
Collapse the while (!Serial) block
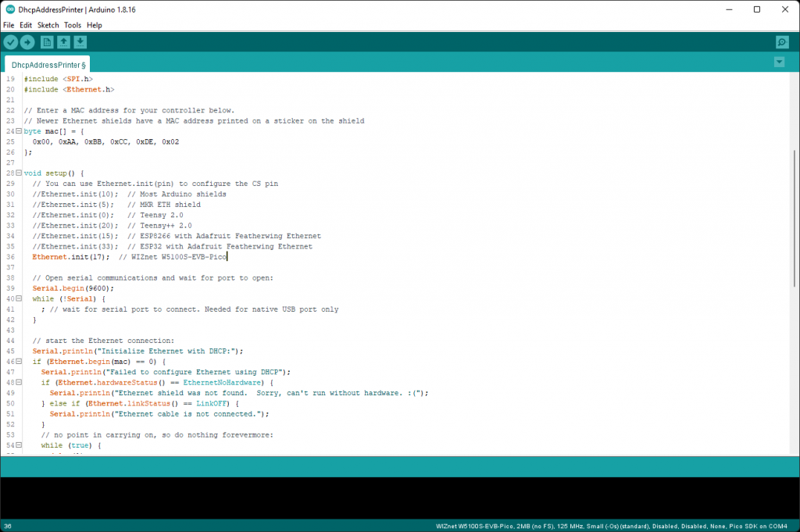point(19,298)
